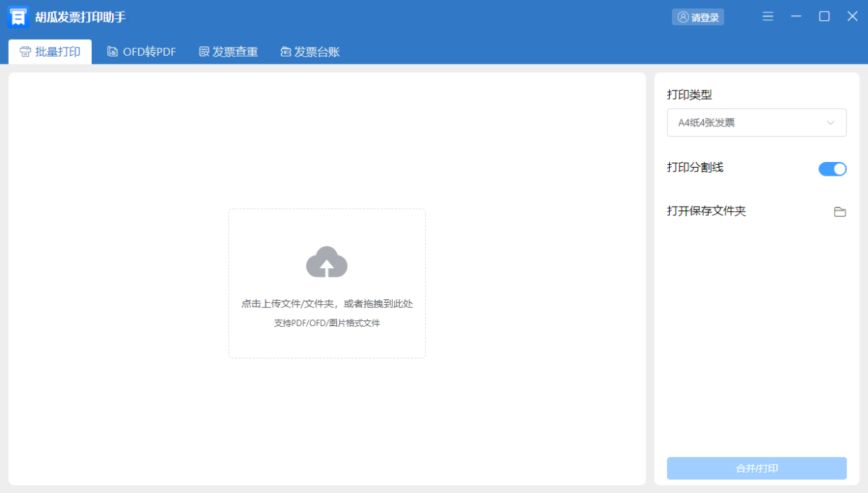Click the 请登录 login button
Image resolution: width=868 pixels, height=493 pixels.
pos(698,17)
